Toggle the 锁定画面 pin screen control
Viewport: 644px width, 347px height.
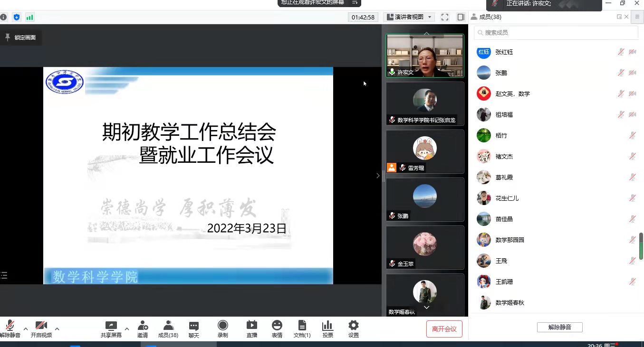pos(20,38)
